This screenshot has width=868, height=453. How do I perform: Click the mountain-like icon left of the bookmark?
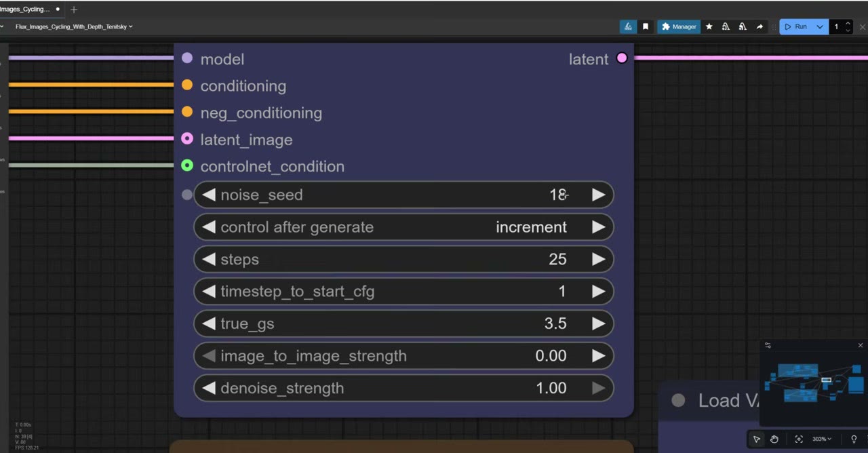pyautogui.click(x=628, y=26)
